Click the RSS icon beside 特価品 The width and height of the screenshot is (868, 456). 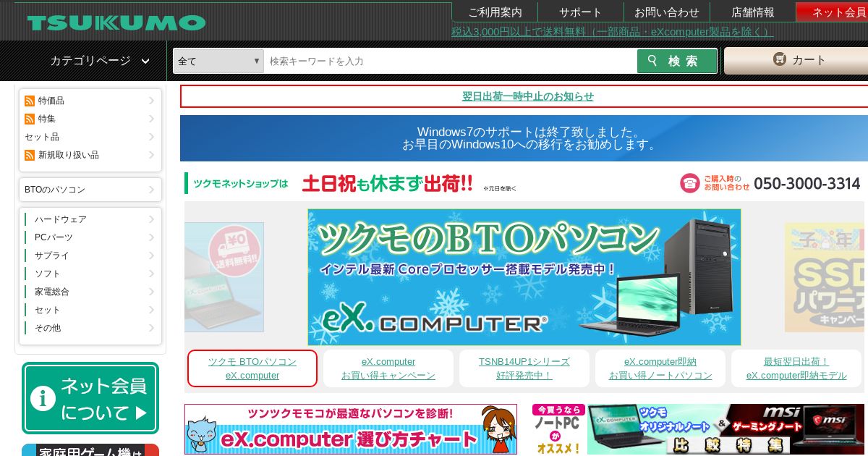pos(30,101)
